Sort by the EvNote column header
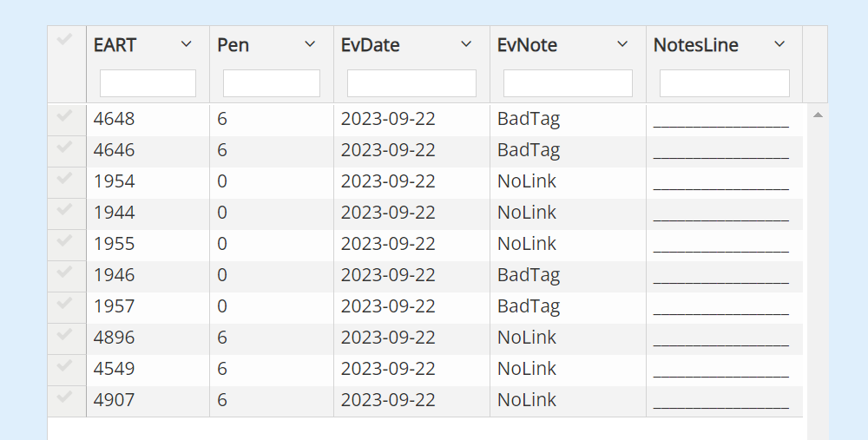868x440 pixels. (527, 45)
